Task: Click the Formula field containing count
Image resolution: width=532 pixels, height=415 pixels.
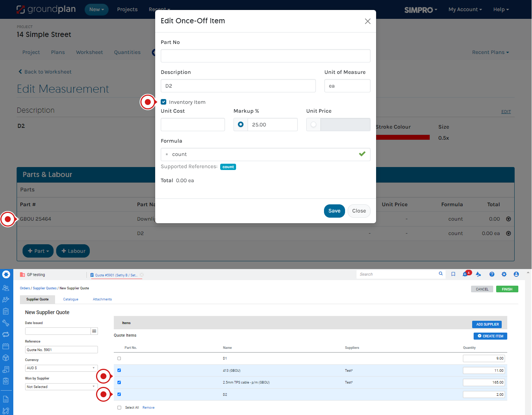Action: (266, 154)
